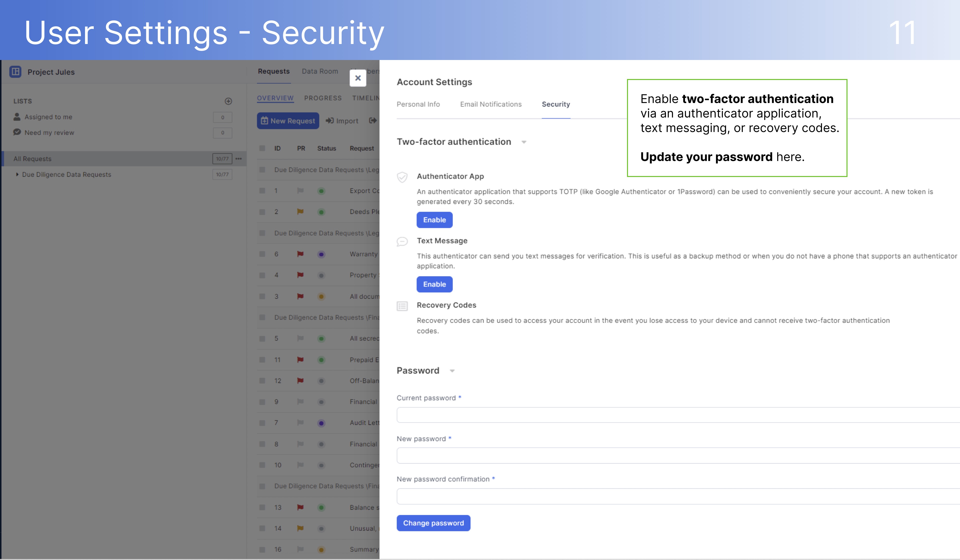Open the Data Room tab
Viewport: 960px width, 560px height.
click(319, 71)
